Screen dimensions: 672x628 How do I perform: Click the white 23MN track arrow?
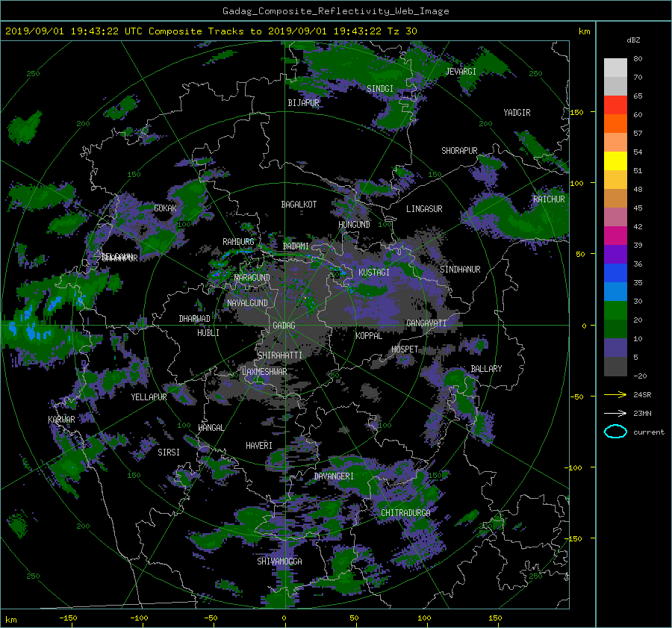coord(615,413)
